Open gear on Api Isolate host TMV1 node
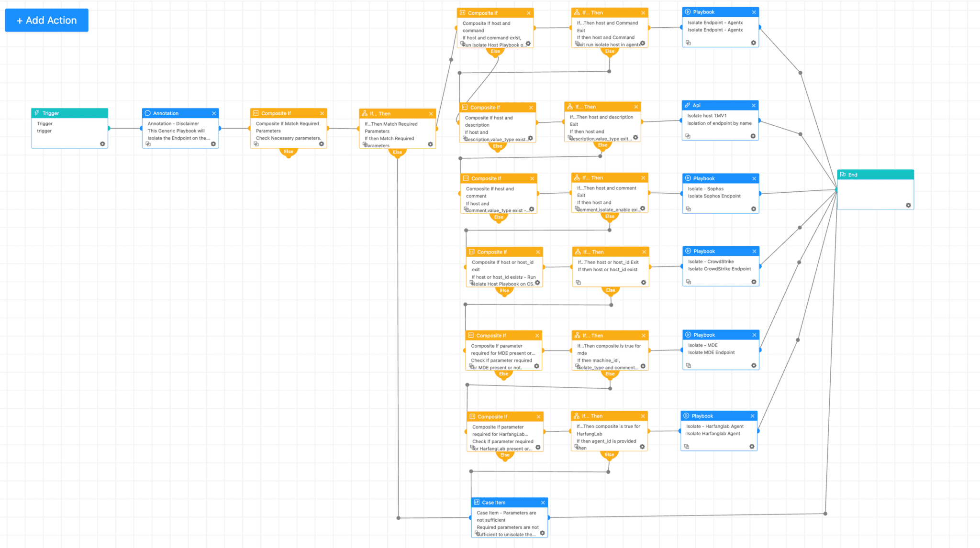This screenshot has width=980, height=548. tap(753, 136)
